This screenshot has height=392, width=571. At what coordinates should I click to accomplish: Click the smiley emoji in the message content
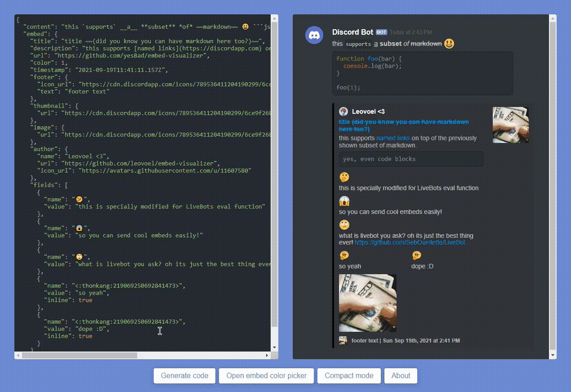(x=449, y=44)
